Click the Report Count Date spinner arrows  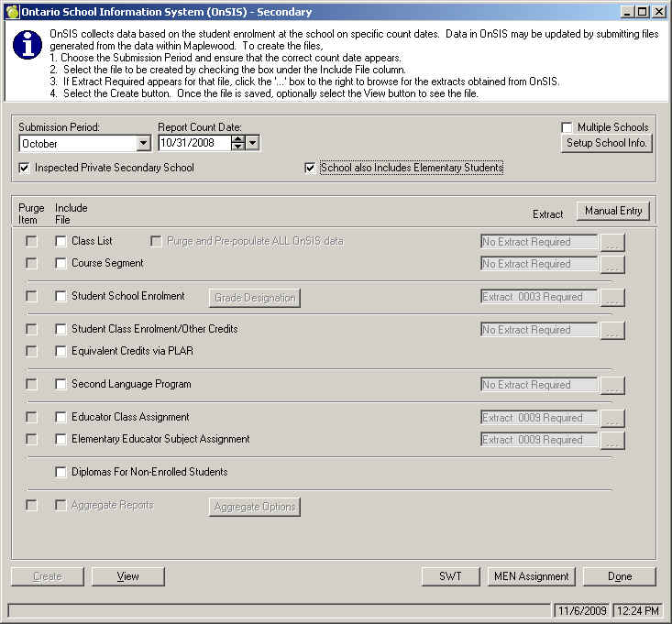tap(238, 143)
